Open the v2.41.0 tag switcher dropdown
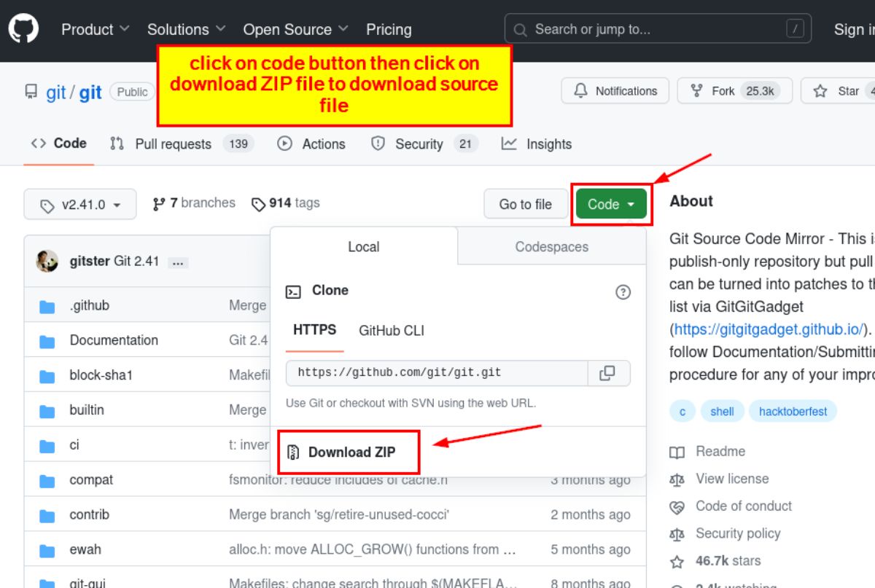Image resolution: width=875 pixels, height=588 pixels. coord(80,205)
